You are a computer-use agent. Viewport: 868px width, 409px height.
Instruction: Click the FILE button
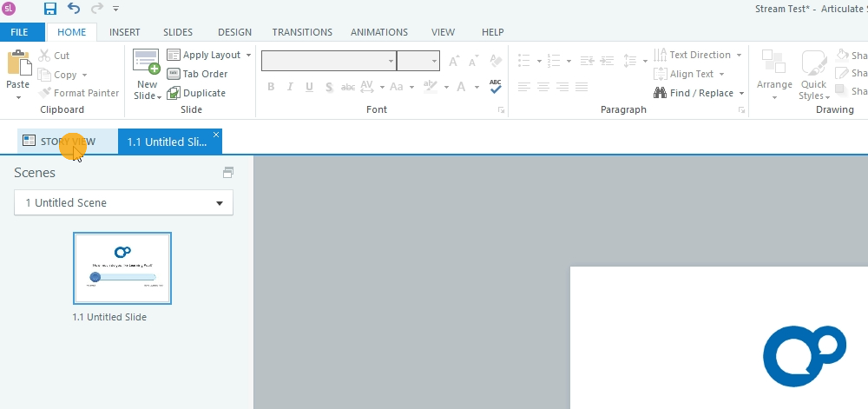pos(19,32)
